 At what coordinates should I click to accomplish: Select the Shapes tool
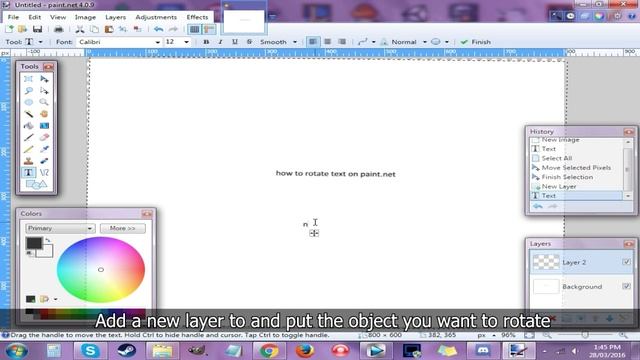point(36,184)
